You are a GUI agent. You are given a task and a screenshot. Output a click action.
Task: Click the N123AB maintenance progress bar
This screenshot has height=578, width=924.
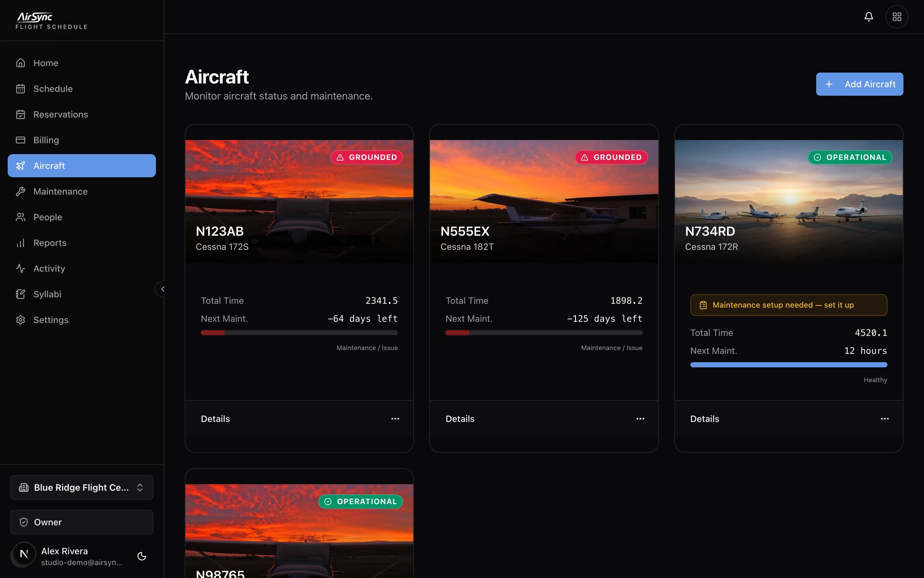[x=299, y=333]
